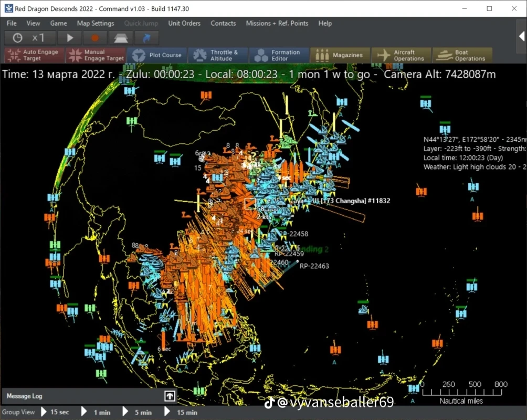
Task: Open the Game menu
Action: click(x=58, y=23)
